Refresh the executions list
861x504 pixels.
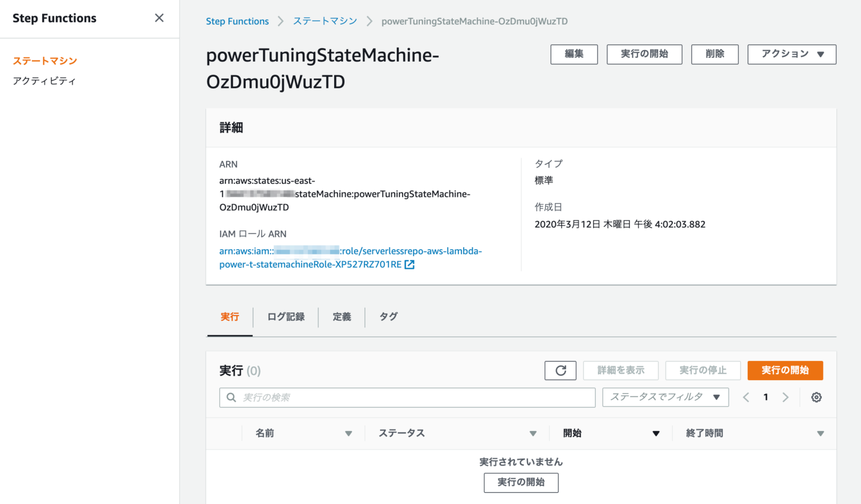point(560,370)
